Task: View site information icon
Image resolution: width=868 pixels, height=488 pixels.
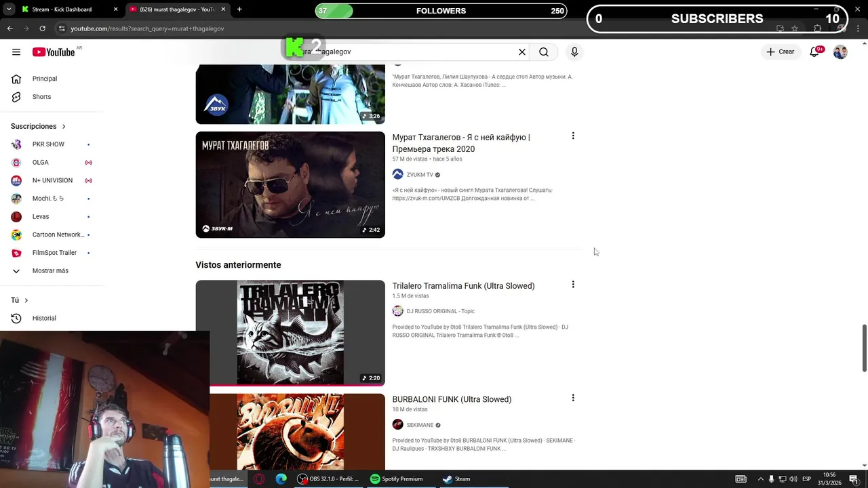Action: click(x=62, y=28)
